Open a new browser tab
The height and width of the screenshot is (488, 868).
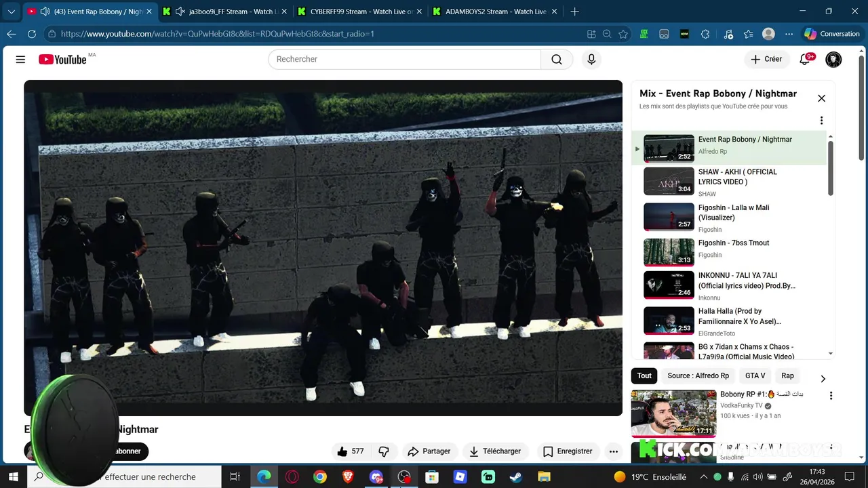pos(574,12)
